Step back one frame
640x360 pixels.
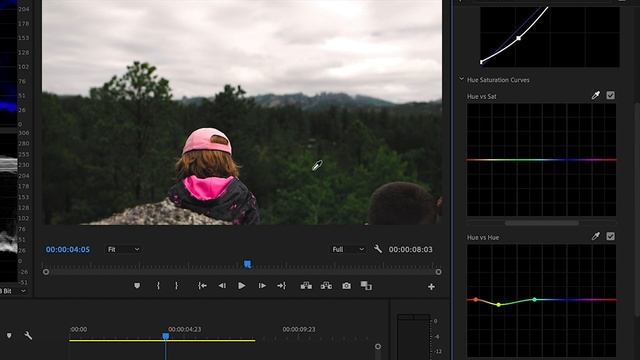tap(222, 286)
